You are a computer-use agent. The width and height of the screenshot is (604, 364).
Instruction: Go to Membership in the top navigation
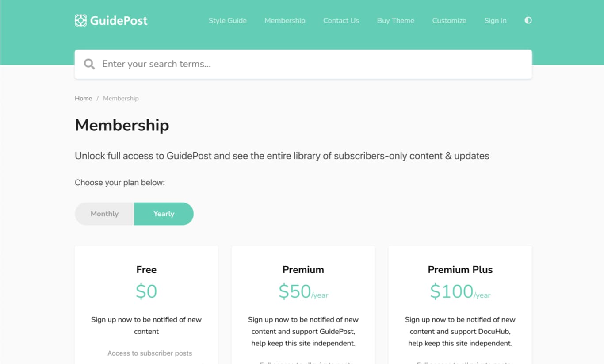tap(285, 20)
